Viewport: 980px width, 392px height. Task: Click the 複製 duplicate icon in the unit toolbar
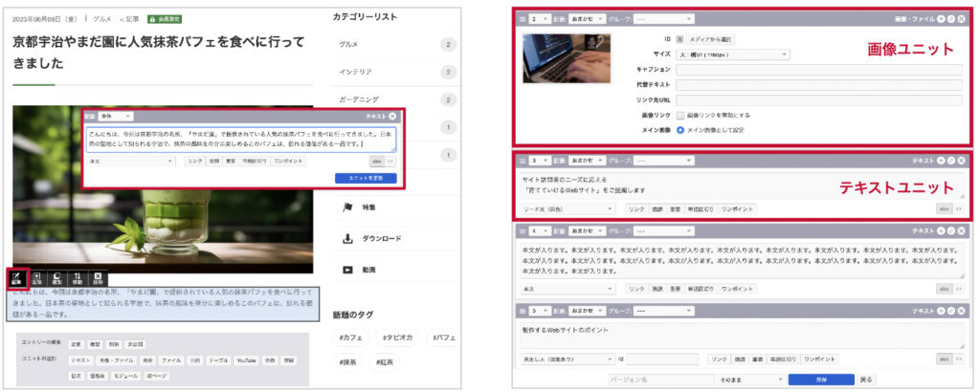(56, 278)
